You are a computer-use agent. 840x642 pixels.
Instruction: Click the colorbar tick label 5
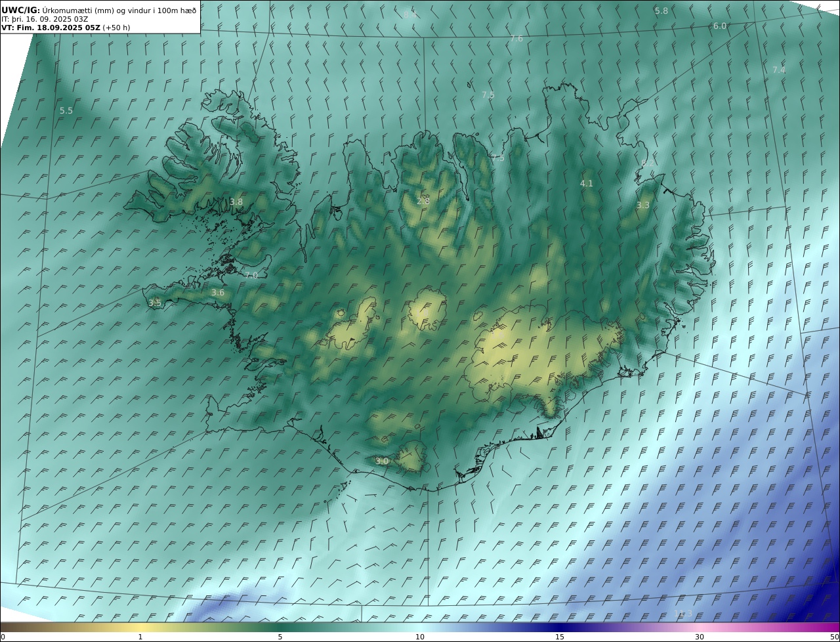click(280, 637)
